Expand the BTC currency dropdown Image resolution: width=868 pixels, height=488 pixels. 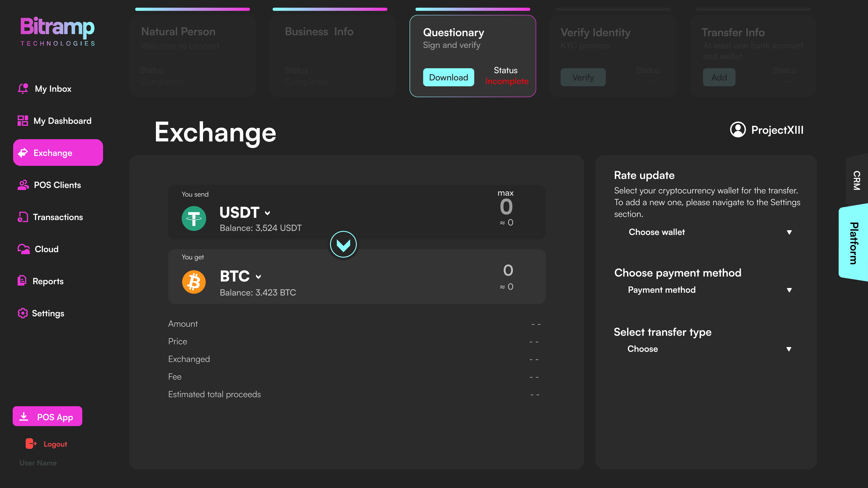tap(258, 277)
